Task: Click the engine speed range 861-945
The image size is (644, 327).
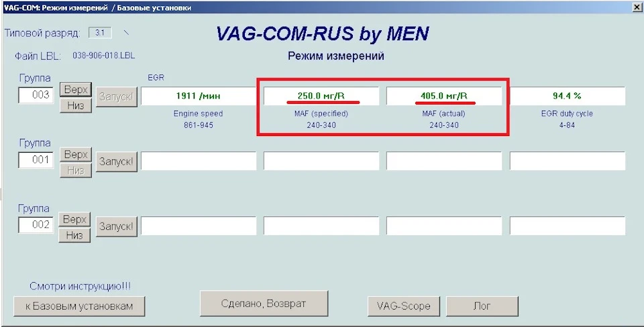Action: tap(199, 125)
